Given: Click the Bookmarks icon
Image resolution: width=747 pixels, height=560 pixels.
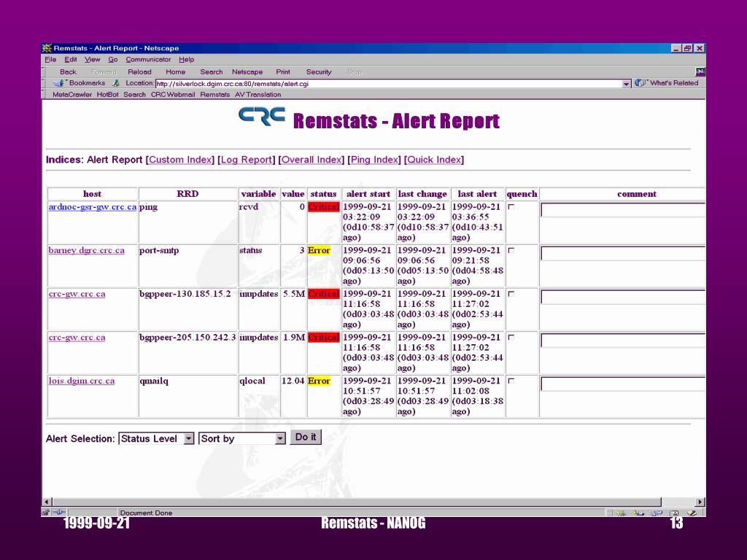Looking at the screenshot, I should click(x=58, y=83).
